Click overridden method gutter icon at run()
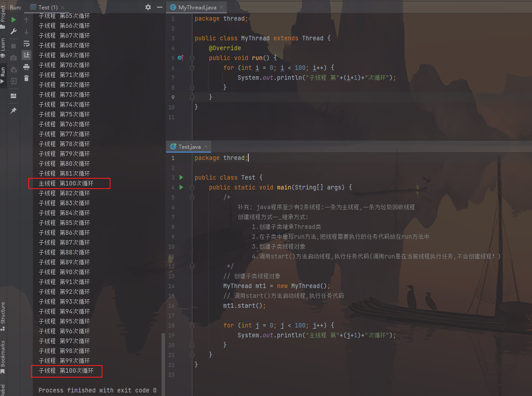Viewport: 532px width, 396px height. (180, 58)
